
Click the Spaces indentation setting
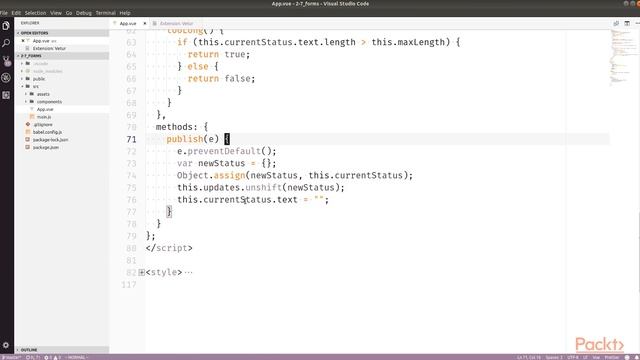coord(554,358)
